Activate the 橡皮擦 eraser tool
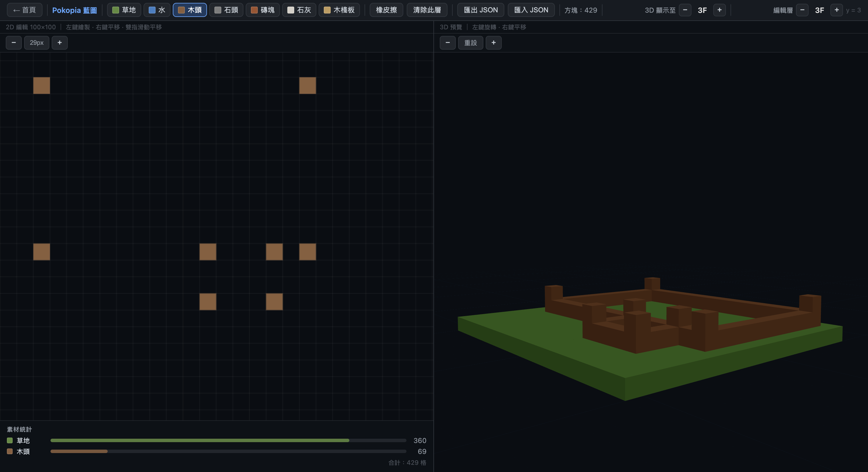The width and height of the screenshot is (868, 472). click(x=386, y=10)
